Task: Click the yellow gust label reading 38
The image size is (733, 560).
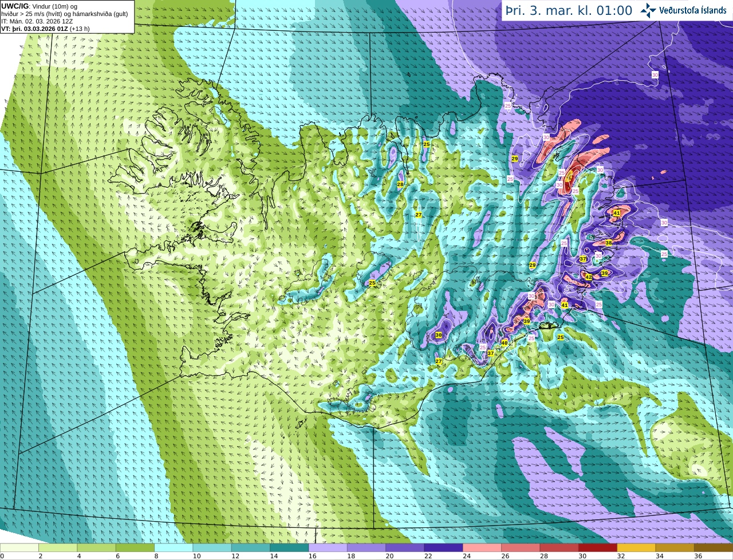Action: point(609,243)
